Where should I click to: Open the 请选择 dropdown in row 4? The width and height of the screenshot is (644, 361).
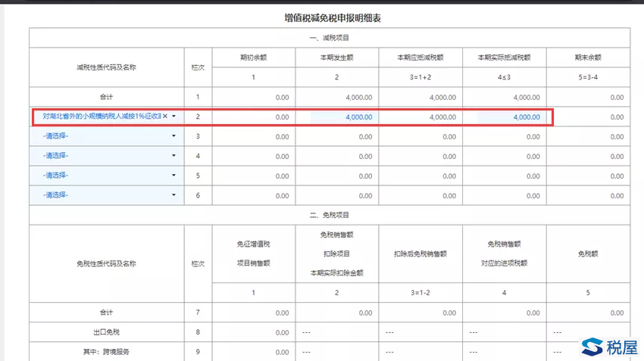click(107, 155)
